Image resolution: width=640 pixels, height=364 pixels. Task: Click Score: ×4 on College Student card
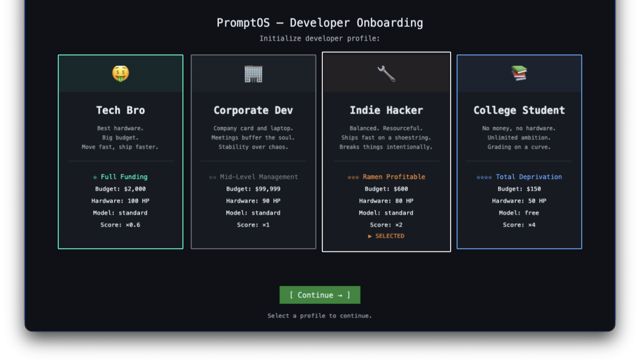click(519, 225)
